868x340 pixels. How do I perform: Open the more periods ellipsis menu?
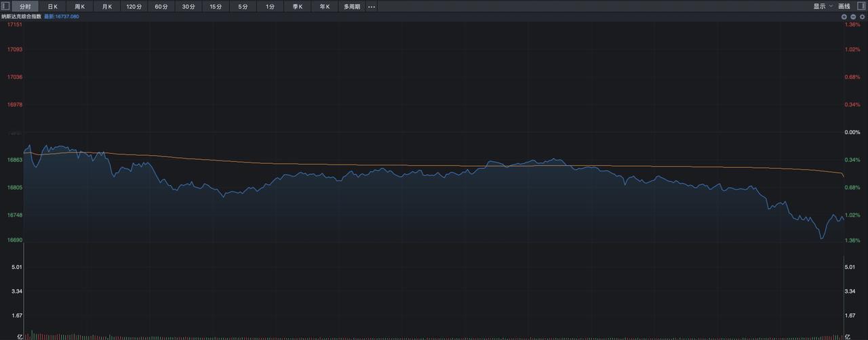[x=372, y=7]
